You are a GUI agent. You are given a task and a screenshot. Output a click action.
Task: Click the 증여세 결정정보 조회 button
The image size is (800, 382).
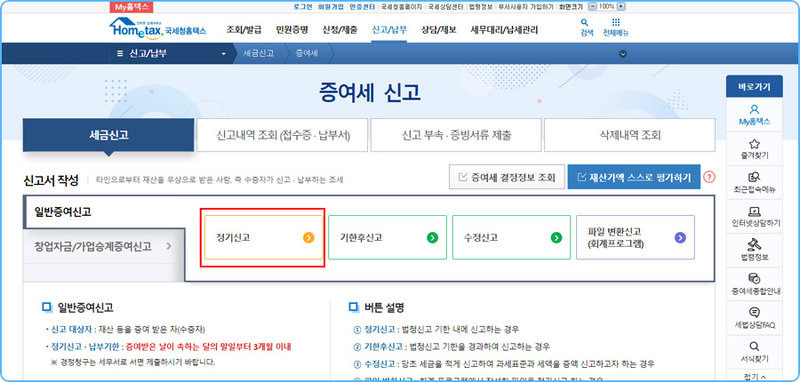(507, 177)
